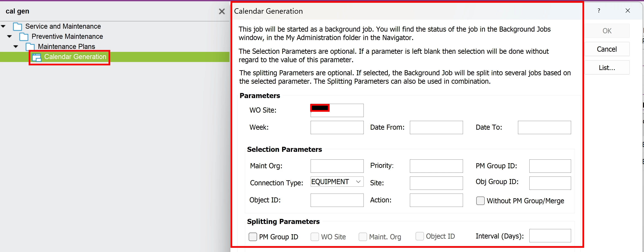Click the Maintenance Plans folder icon
This screenshot has height=252, width=644.
[30, 47]
